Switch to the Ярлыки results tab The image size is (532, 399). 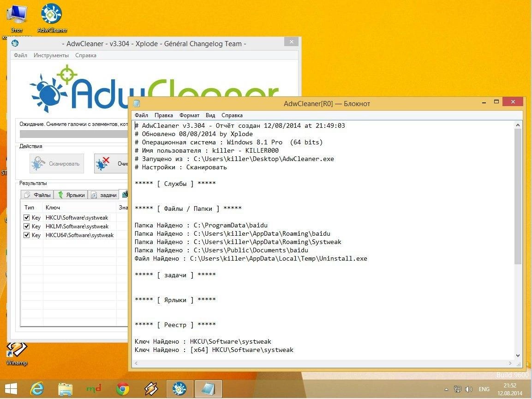(71, 195)
